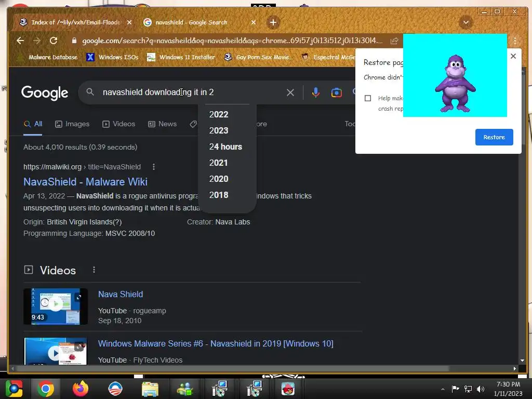
Task: Click the Obama logo taskbar icon
Action: (115, 389)
